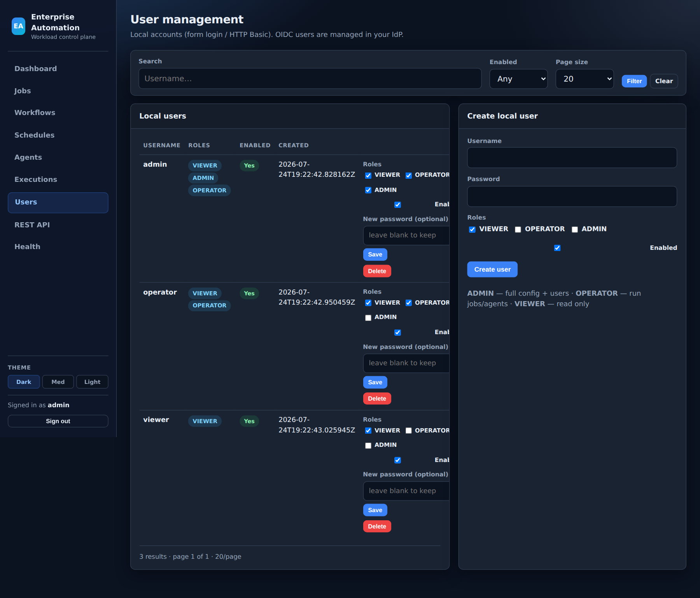The image size is (700, 598).
Task: Toggle Enabled checkbox for admin user
Action: point(397,205)
